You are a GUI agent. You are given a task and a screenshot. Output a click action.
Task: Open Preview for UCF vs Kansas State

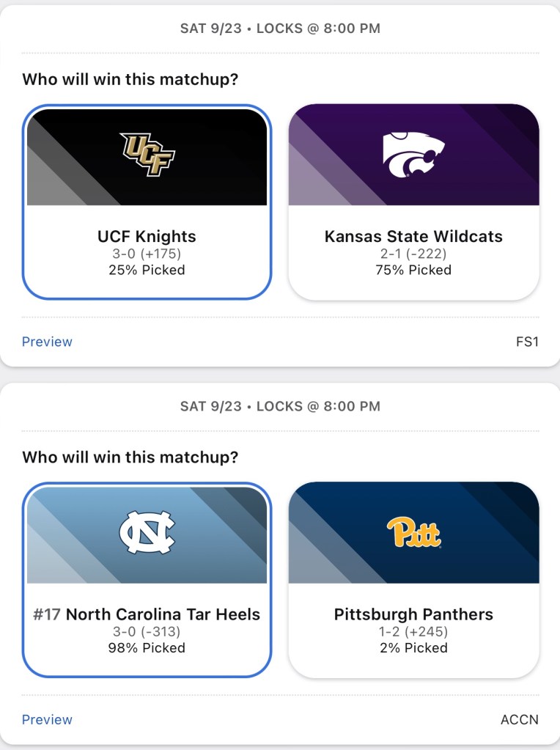click(x=47, y=342)
